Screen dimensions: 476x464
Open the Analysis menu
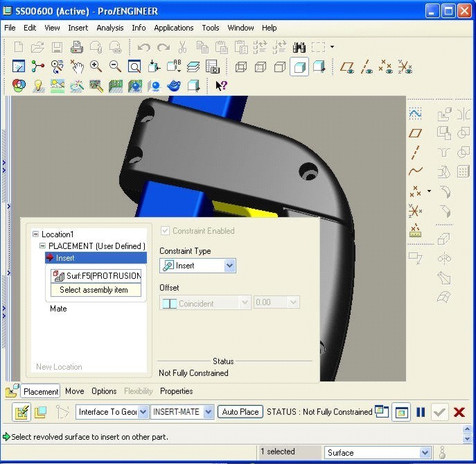[x=110, y=28]
